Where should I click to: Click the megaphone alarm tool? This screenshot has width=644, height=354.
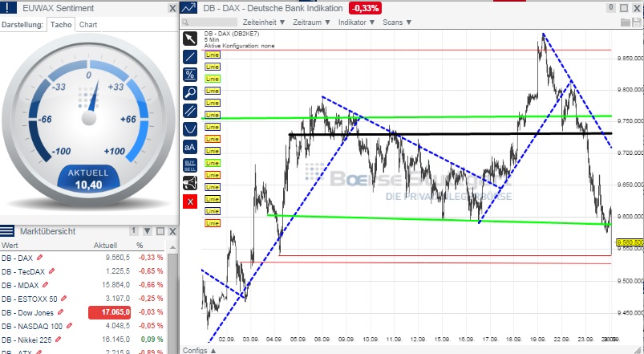click(x=190, y=183)
